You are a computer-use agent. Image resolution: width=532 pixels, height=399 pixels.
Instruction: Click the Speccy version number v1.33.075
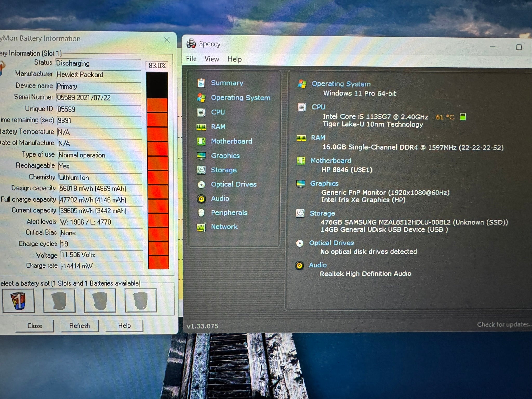pyautogui.click(x=202, y=326)
